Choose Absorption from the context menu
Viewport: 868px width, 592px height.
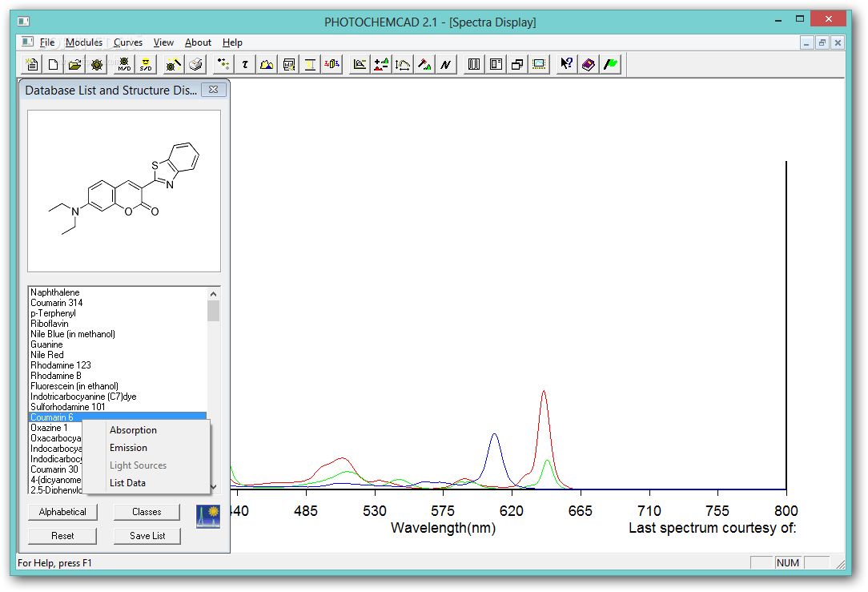147,430
